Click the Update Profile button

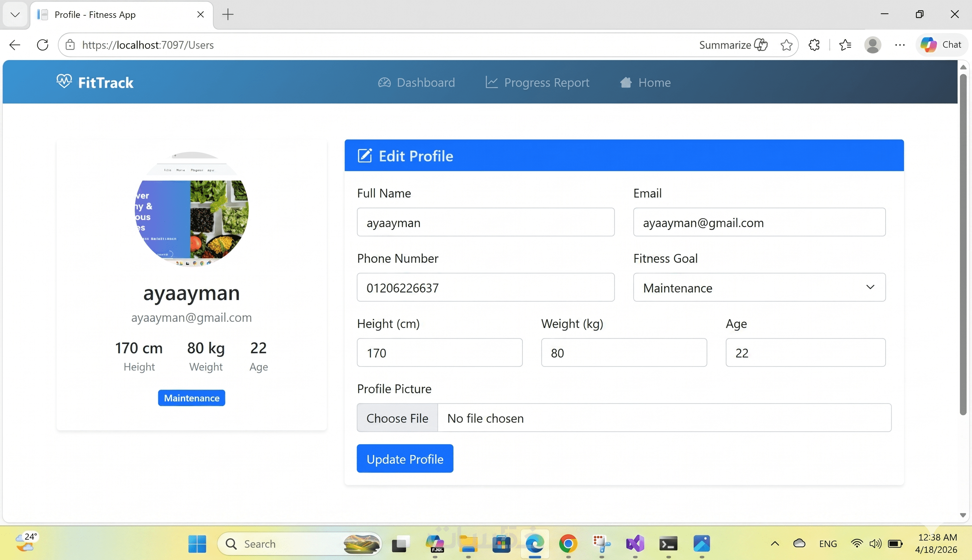click(405, 459)
